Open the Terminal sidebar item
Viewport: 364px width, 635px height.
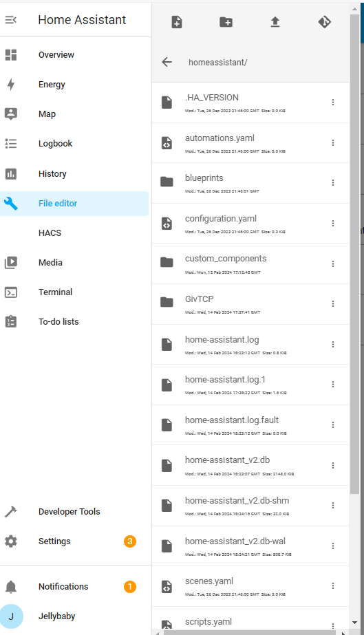point(74,292)
